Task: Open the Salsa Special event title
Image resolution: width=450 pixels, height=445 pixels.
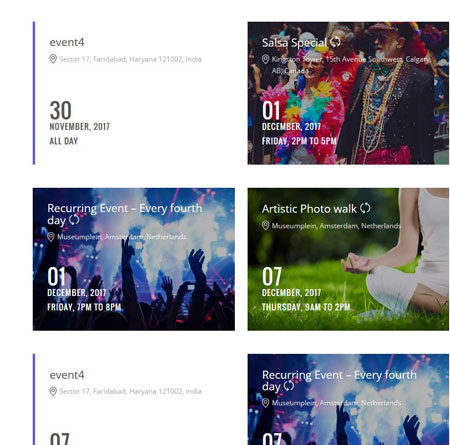Action: point(294,43)
